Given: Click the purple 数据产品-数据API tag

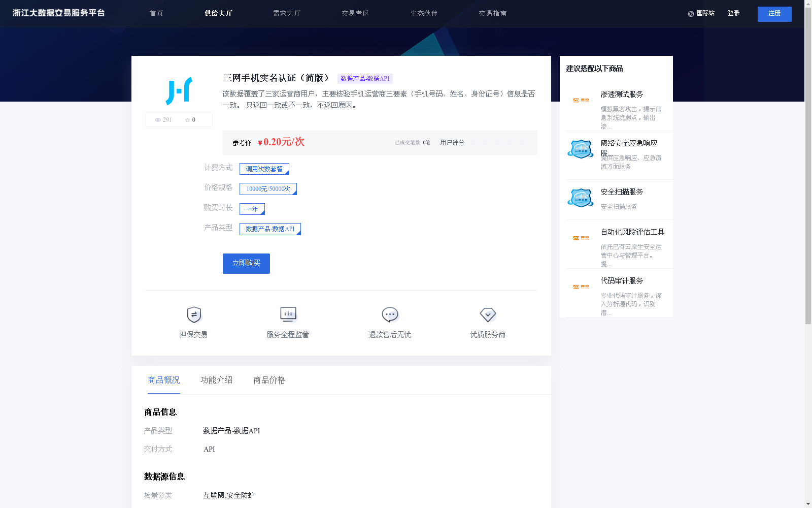Looking at the screenshot, I should 365,79.
